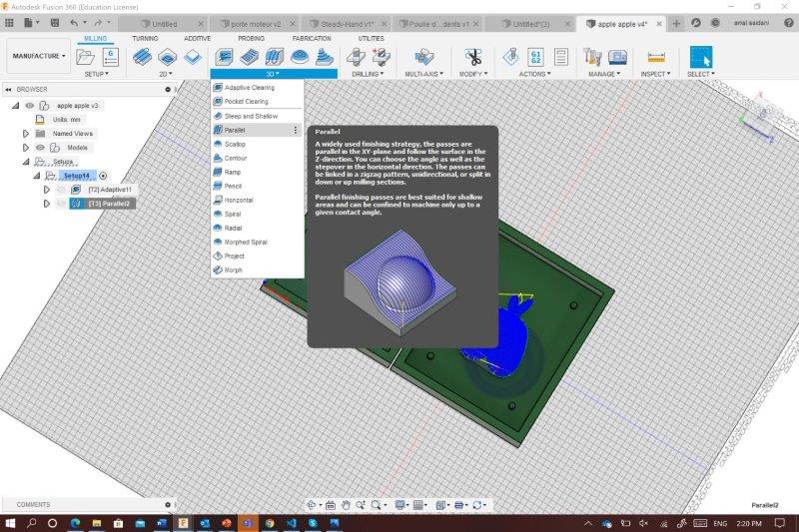Select the Hole Recognition icon with red plus
The image size is (799, 532).
tap(381, 57)
